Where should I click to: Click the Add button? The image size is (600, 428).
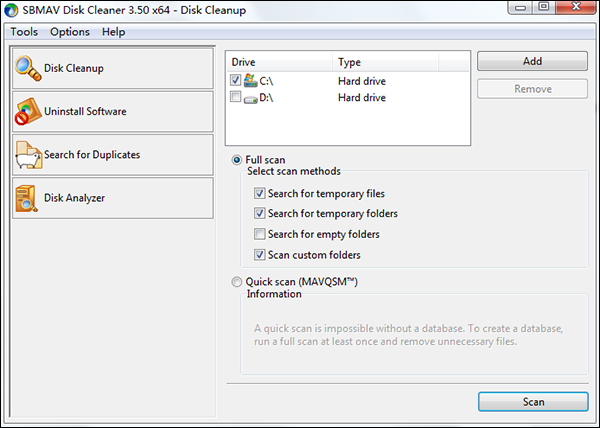pyautogui.click(x=532, y=61)
